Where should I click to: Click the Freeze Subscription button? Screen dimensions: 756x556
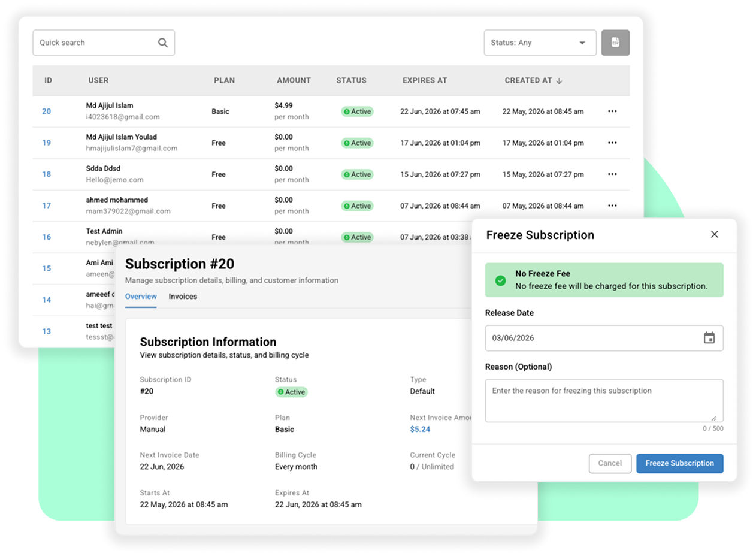pos(679,463)
